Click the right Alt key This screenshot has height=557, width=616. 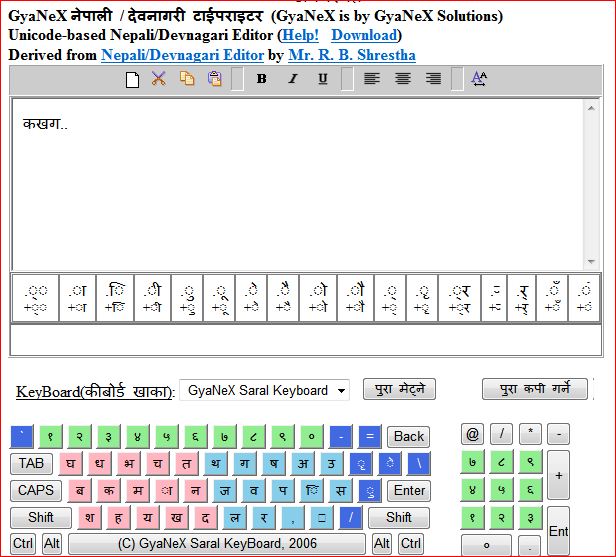[382, 544]
